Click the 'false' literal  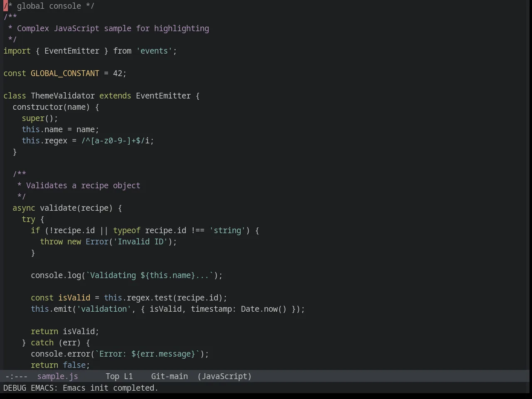(x=74, y=365)
